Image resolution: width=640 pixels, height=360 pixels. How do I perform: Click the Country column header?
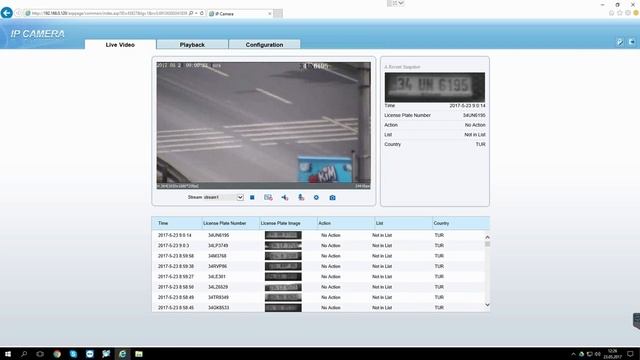[460, 223]
